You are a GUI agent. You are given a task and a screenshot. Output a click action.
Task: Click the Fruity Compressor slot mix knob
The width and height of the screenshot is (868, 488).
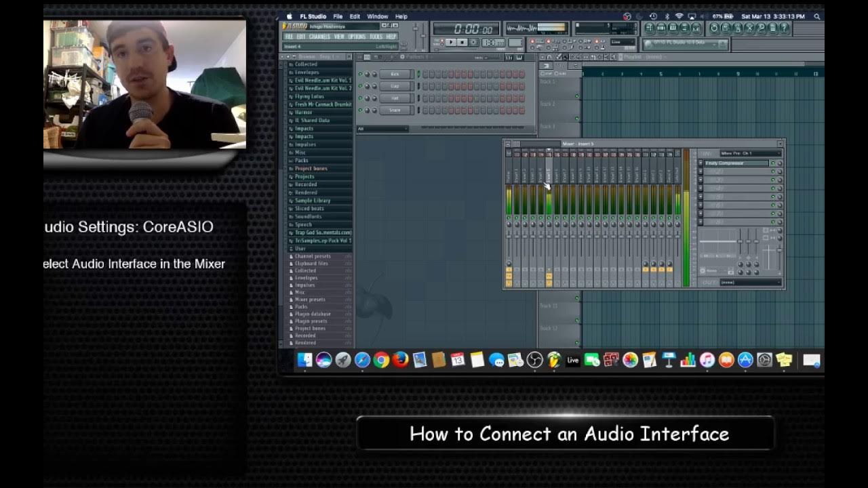coord(779,163)
